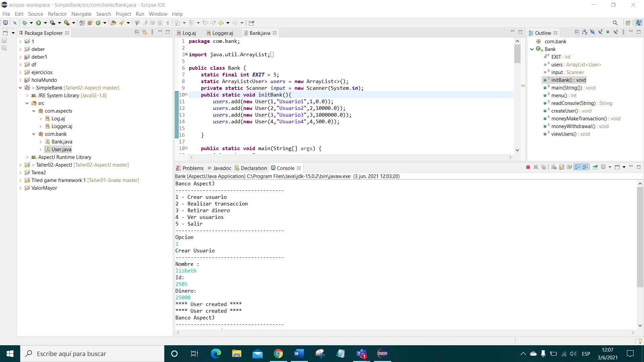Click Back navigation yellow arrow icon
The height and width of the screenshot is (362, 644).
pos(221,23)
